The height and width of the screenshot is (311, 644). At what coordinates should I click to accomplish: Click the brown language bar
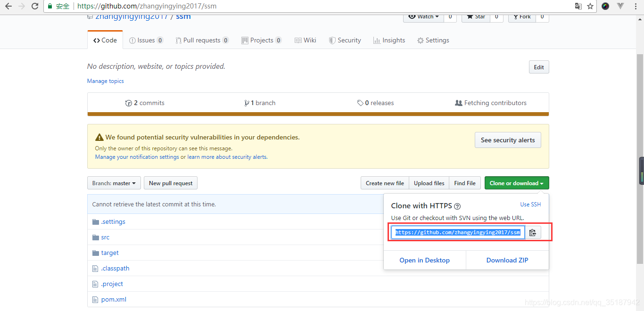pyautogui.click(x=318, y=114)
